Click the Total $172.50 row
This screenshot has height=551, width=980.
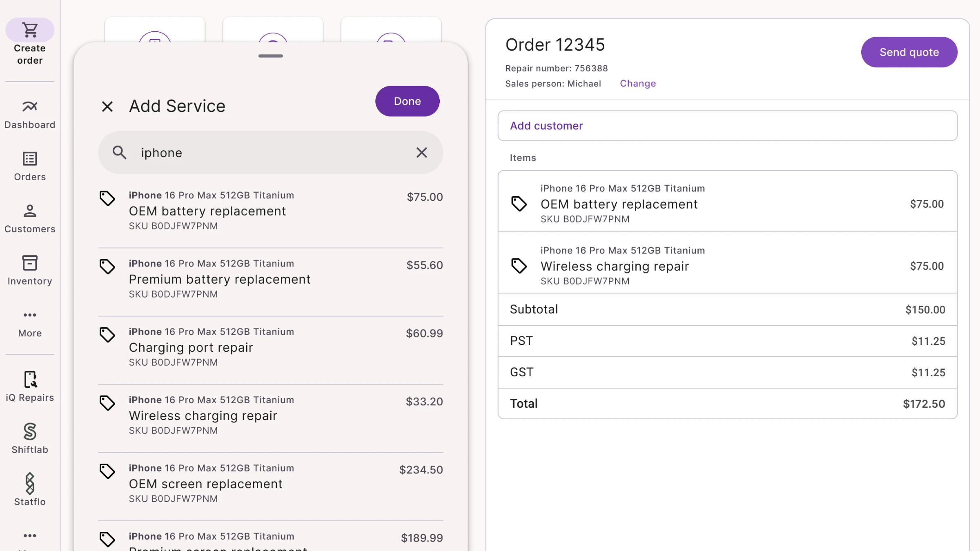pyautogui.click(x=727, y=404)
